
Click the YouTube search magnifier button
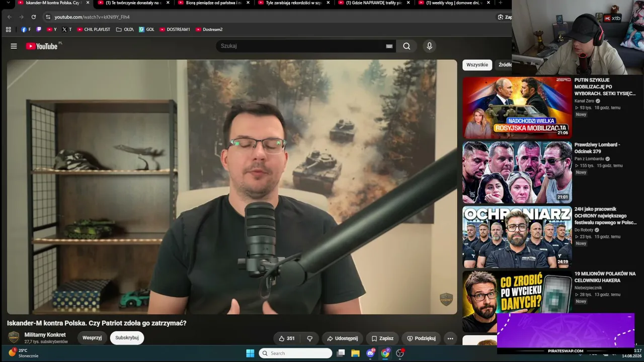coord(407,46)
